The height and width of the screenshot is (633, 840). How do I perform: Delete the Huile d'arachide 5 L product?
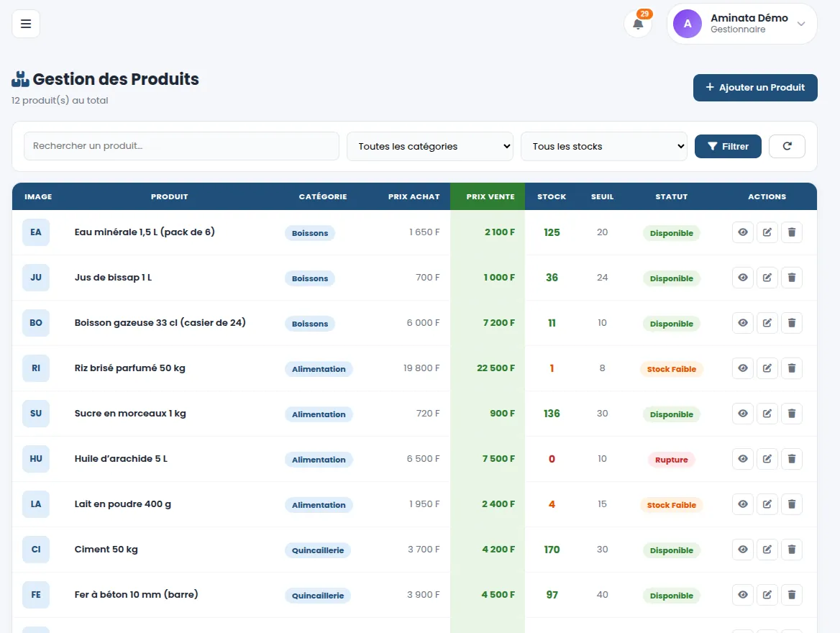pos(792,459)
